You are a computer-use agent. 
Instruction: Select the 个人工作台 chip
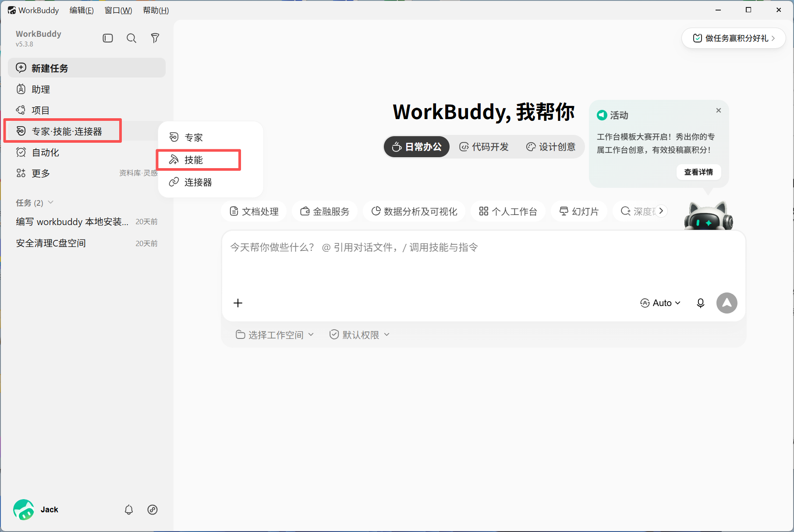tap(508, 211)
